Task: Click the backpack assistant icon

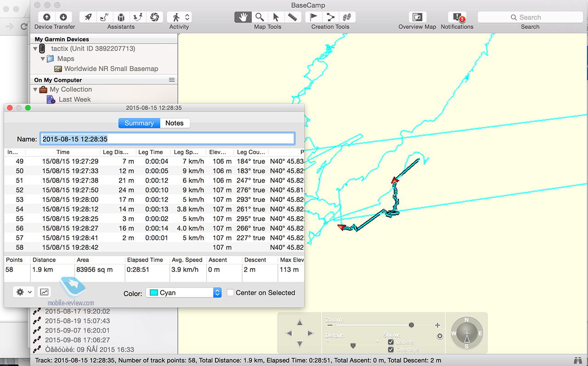Action: (121, 17)
